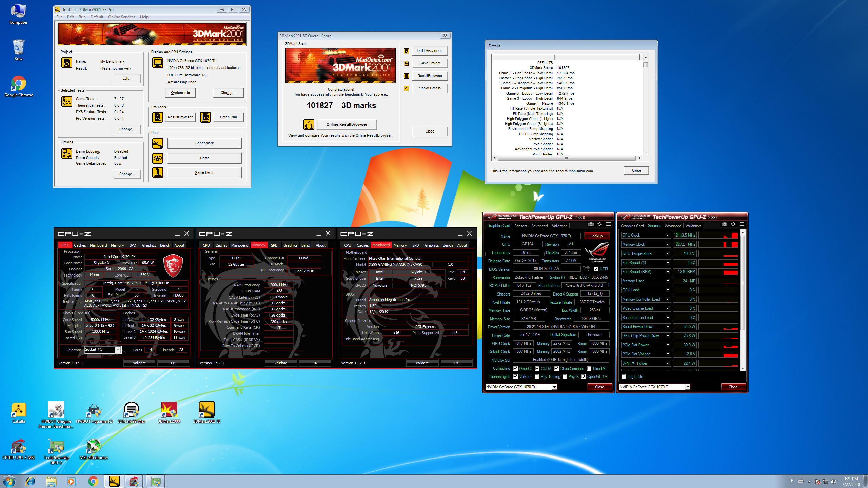Expand the GPU Temperature sensor dropdown

pyautogui.click(x=667, y=253)
